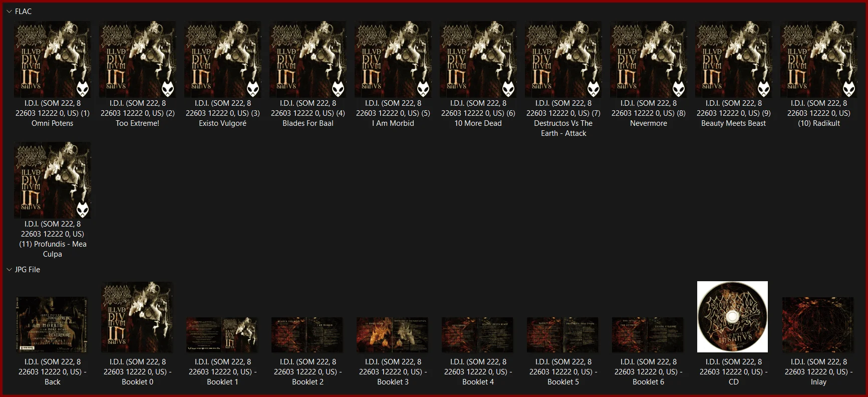The height and width of the screenshot is (397, 868).
Task: Click the file name ending '(4) Blades For Baal'
Action: [x=308, y=113]
